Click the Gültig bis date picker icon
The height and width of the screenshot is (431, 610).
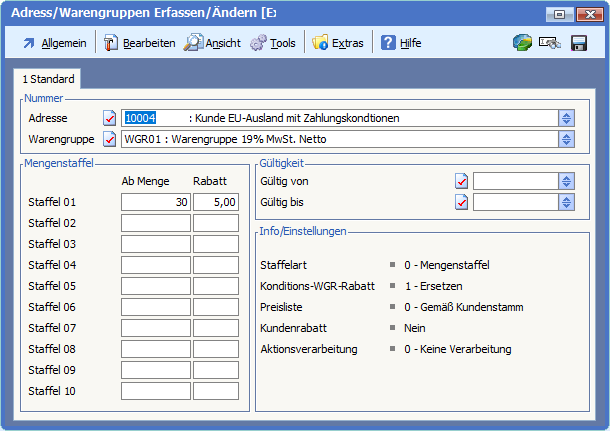(x=462, y=202)
